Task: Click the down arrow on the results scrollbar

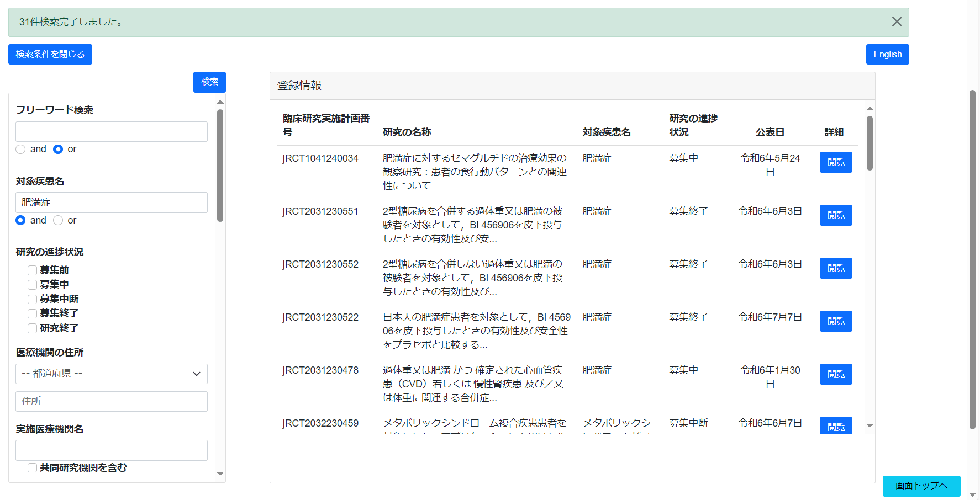Action: [870, 425]
